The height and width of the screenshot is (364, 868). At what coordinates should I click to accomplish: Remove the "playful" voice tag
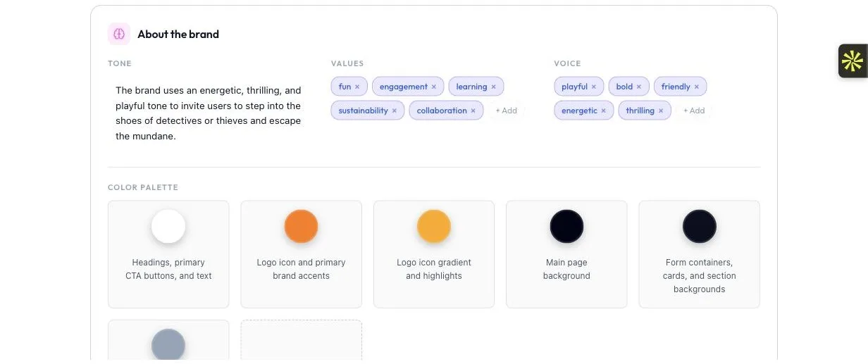point(594,87)
